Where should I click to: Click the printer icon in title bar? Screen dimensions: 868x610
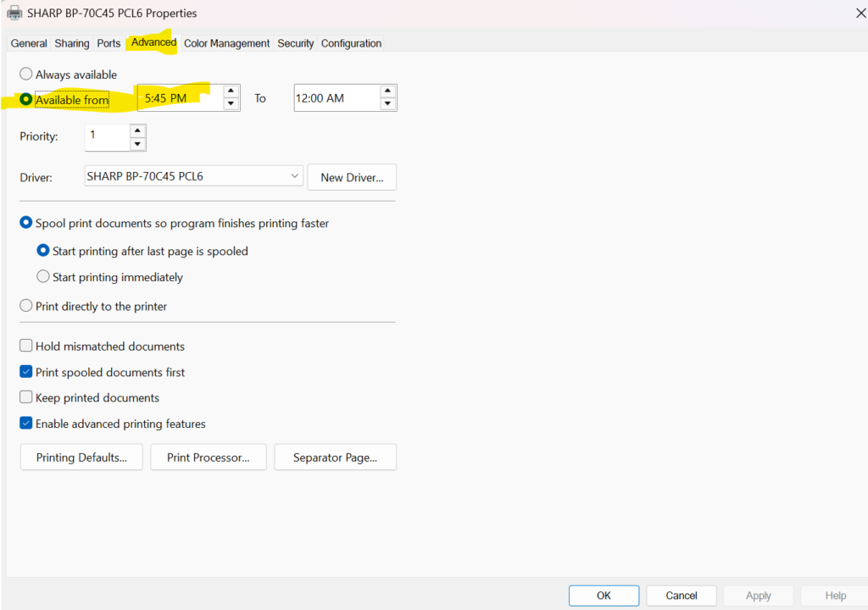(x=14, y=14)
